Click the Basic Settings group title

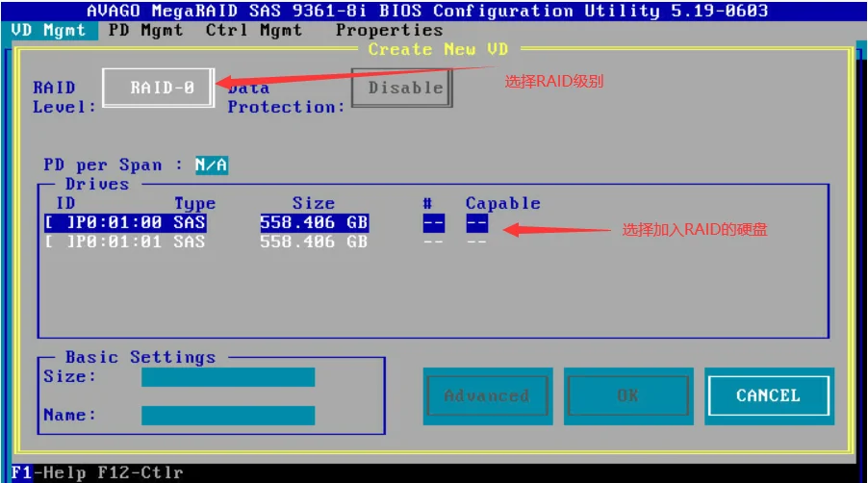pyautogui.click(x=140, y=357)
